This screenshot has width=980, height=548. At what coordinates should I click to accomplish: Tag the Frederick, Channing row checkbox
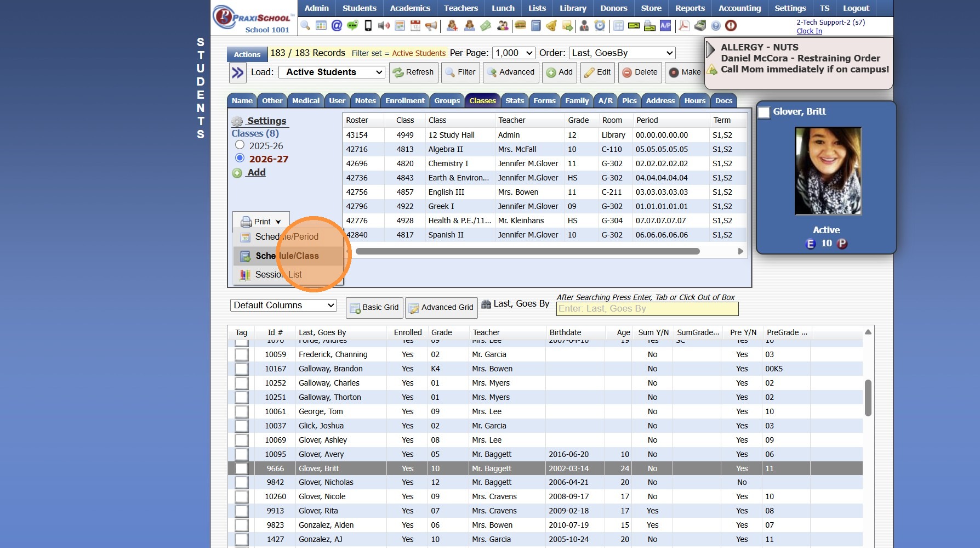(242, 354)
